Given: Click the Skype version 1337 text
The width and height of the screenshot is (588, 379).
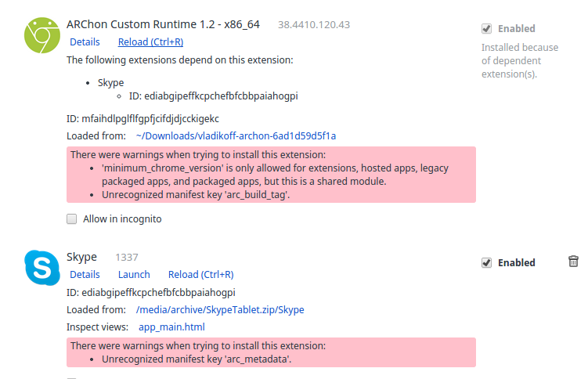Looking at the screenshot, I should coord(127,257).
